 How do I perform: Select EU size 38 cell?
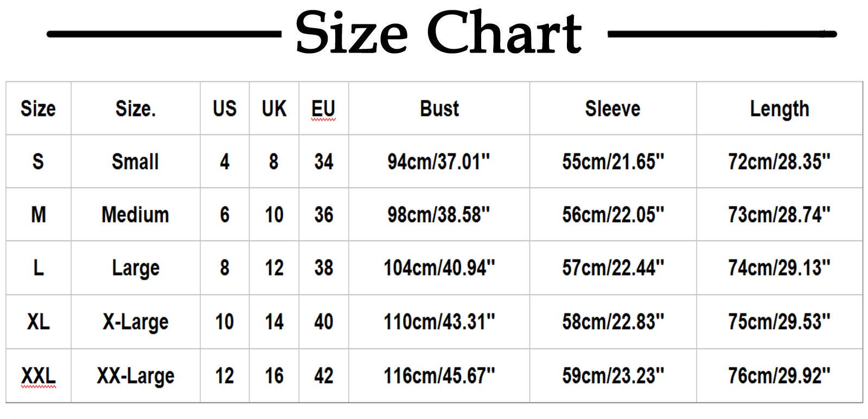(323, 268)
